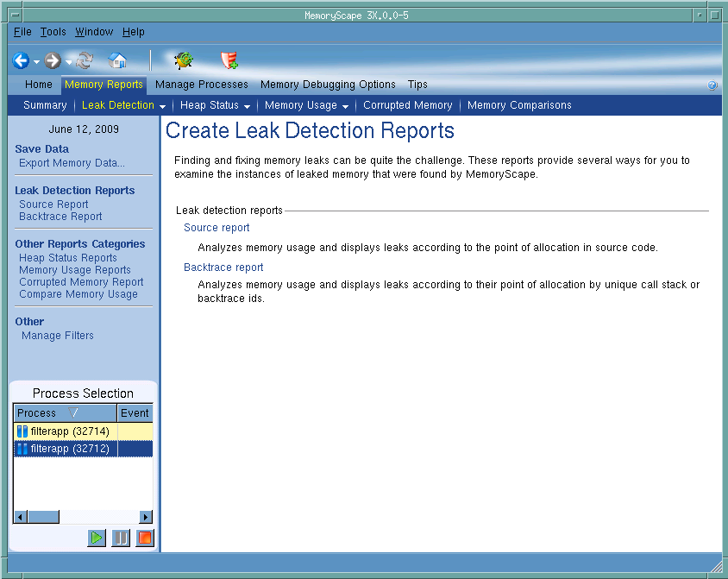Screen dimensions: 728x579
Task: Go to Home via house icon
Action: click(117, 60)
